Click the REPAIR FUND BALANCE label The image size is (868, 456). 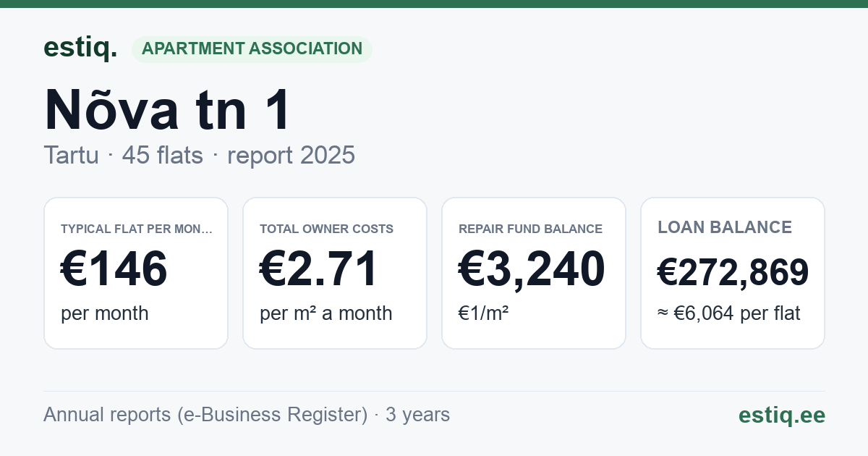coord(530,229)
